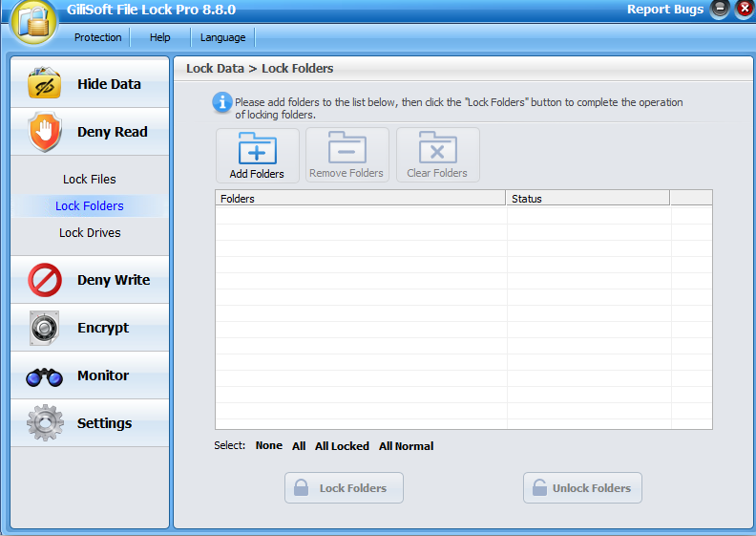Minimize the File Lock Pro window
Screen dimensions: 756x536
tap(720, 10)
